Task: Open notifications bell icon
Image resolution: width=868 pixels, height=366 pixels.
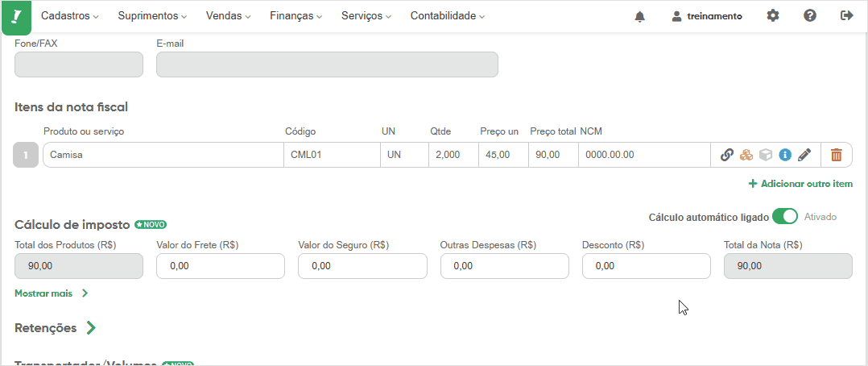Action: coord(640,16)
